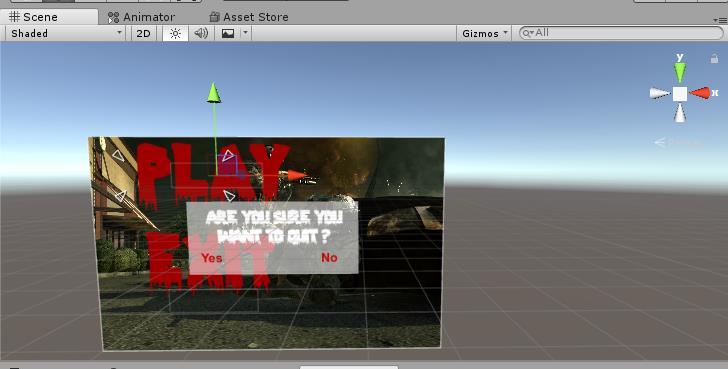Expand the effects dropdown arrow
Image resolution: width=728 pixels, height=369 pixels.
click(x=246, y=33)
